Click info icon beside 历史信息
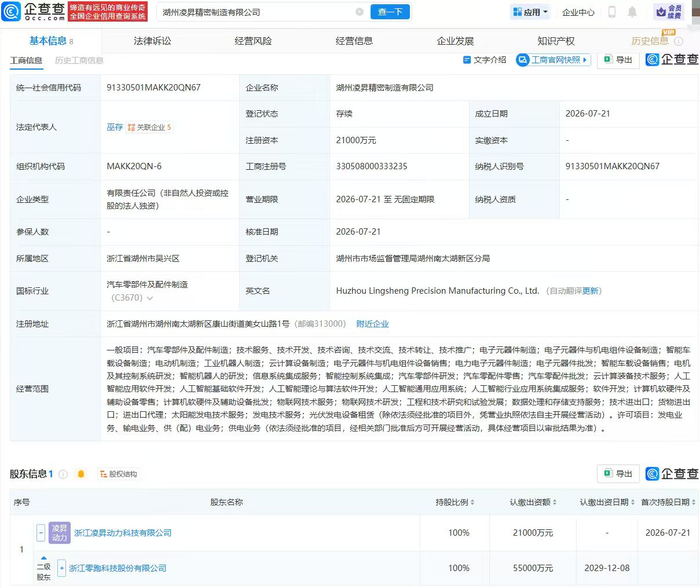This screenshot has height=588, width=700. [x=679, y=42]
